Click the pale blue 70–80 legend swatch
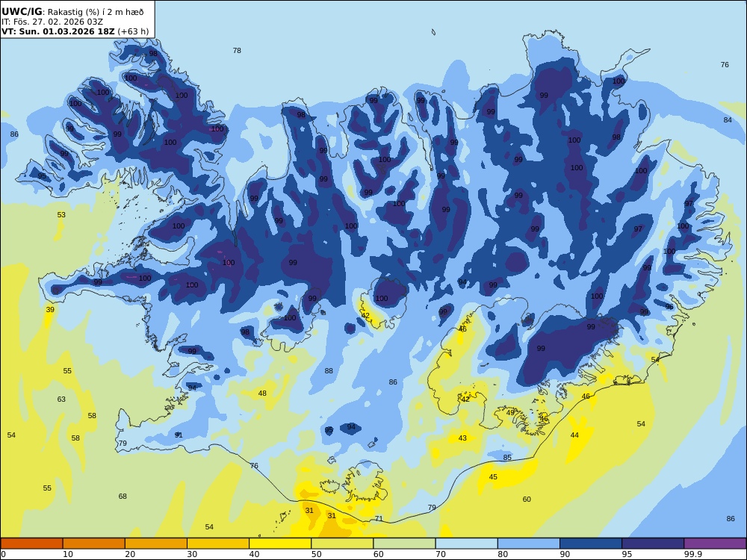Screen dimensions: 747x560 pos(466,544)
